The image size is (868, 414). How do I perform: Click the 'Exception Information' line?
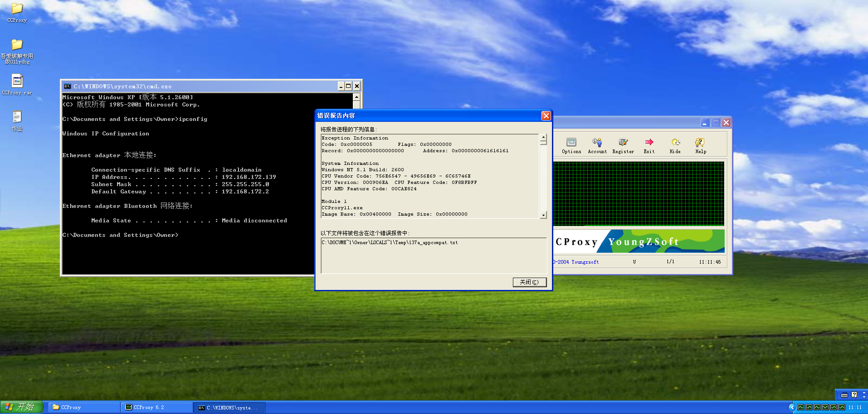pos(355,138)
